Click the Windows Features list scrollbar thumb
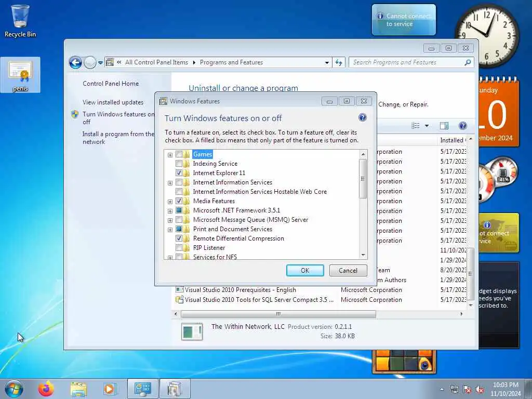532x399 pixels. pyautogui.click(x=363, y=179)
